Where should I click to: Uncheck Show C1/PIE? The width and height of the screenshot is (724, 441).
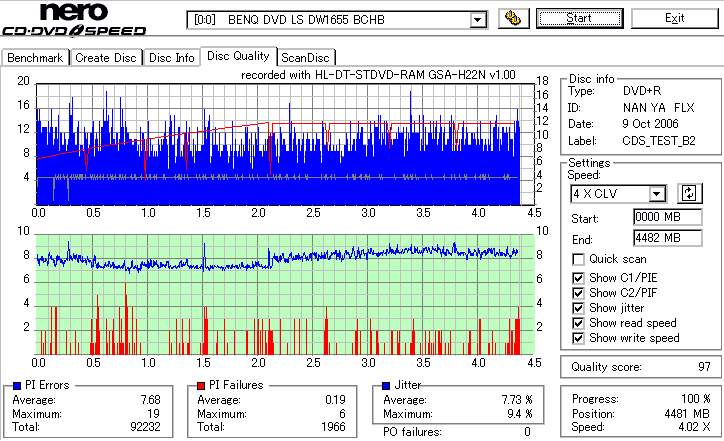pyautogui.click(x=578, y=278)
